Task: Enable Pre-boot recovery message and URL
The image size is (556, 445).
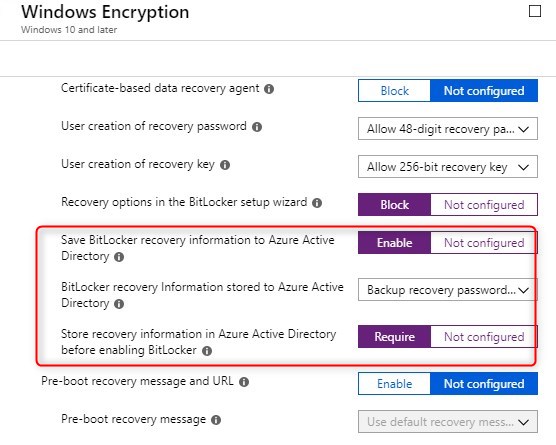Action: [x=394, y=384]
